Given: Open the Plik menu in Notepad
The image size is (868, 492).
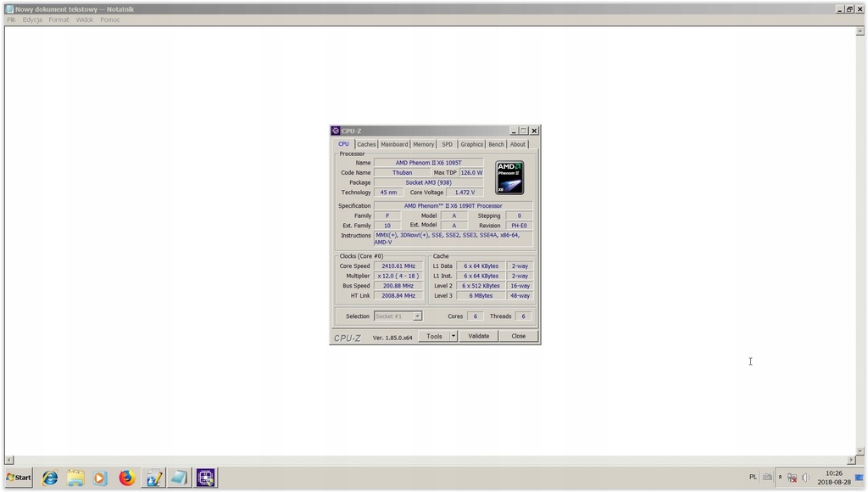Looking at the screenshot, I should [11, 20].
